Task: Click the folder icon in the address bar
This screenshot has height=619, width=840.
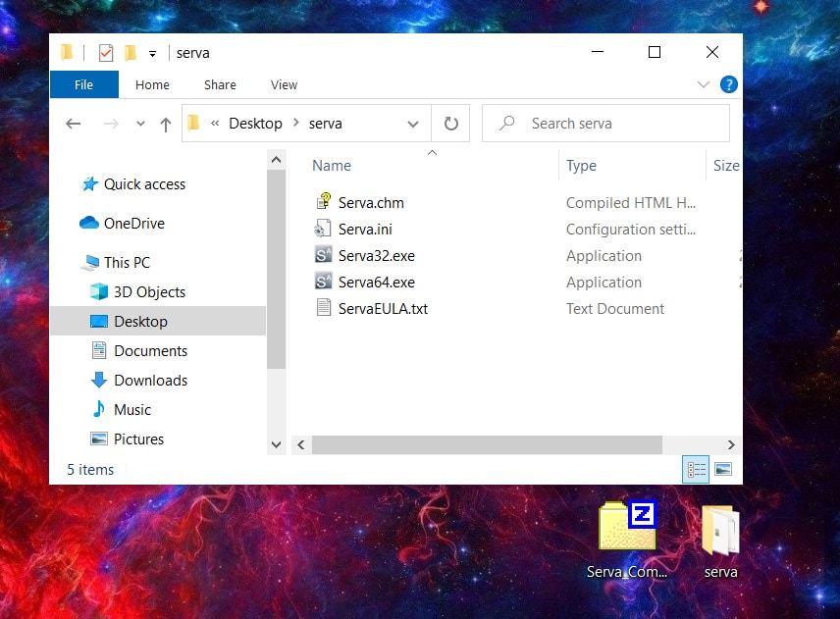Action: coord(193,124)
